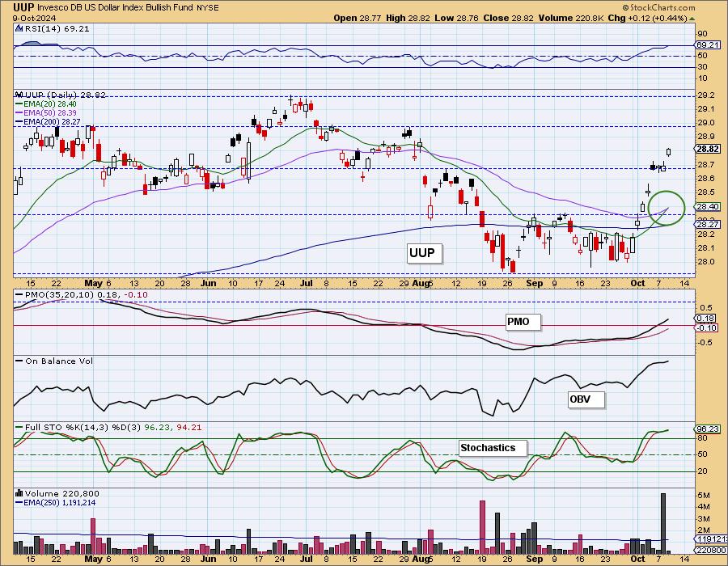Click the UUP annotation box in price panel
The height and width of the screenshot is (566, 728).
[x=424, y=253]
